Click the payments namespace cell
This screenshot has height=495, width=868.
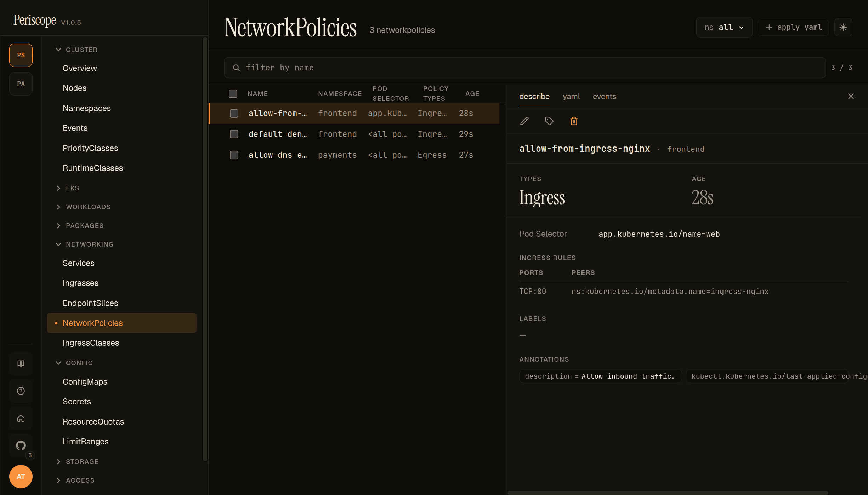(337, 155)
